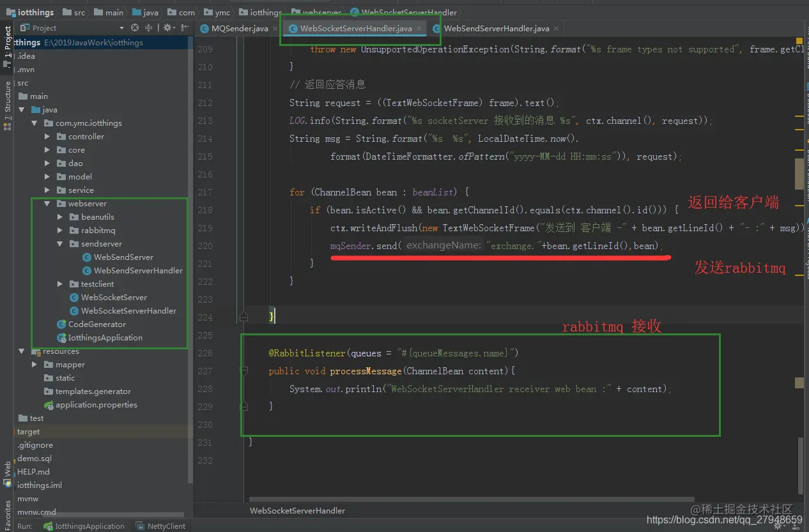Image resolution: width=809 pixels, height=532 pixels.
Task: Collapse the java folder in tree
Action: pos(22,110)
